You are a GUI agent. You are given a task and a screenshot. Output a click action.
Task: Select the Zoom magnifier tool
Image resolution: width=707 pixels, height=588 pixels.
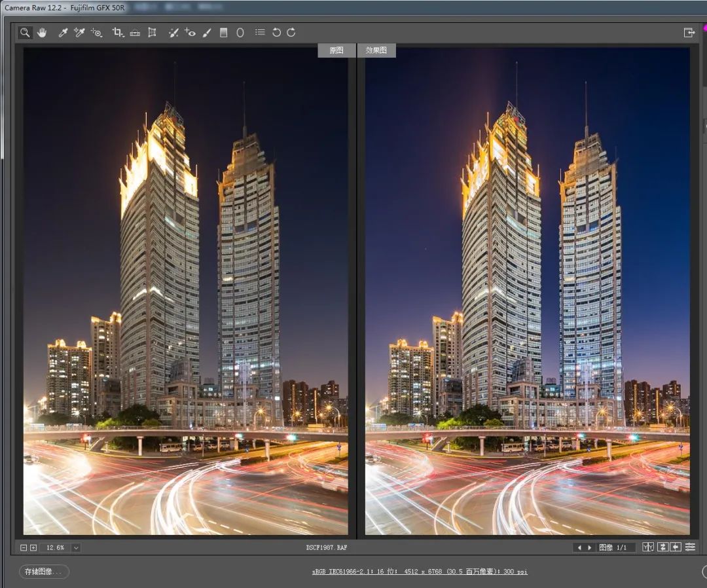25,33
